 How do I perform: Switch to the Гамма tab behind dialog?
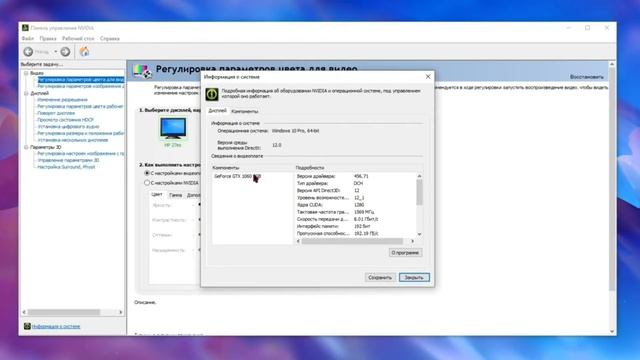point(175,195)
